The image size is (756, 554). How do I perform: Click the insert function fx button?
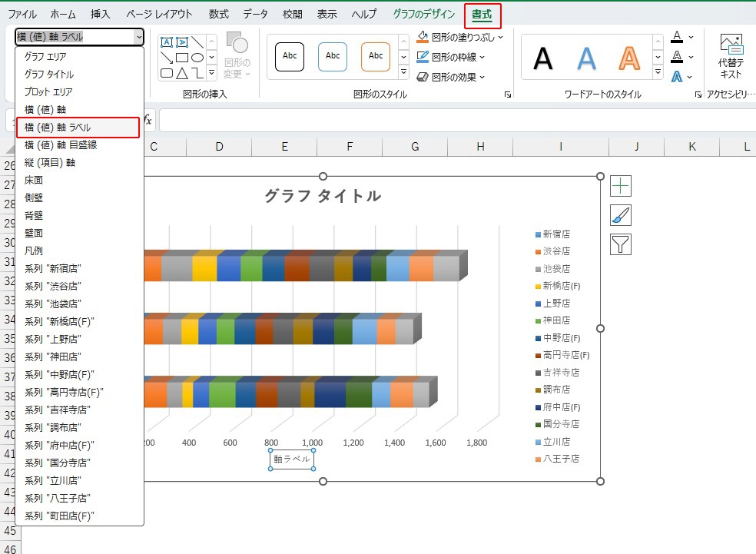point(148,121)
